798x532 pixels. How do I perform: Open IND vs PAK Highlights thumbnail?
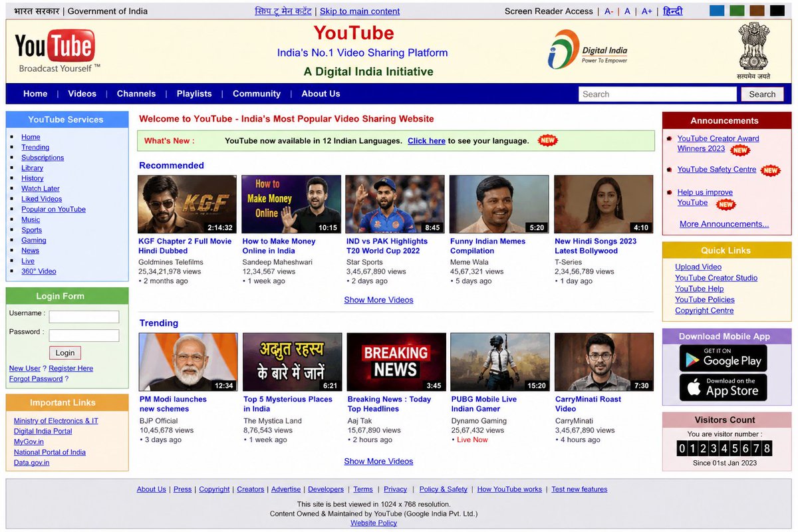395,204
